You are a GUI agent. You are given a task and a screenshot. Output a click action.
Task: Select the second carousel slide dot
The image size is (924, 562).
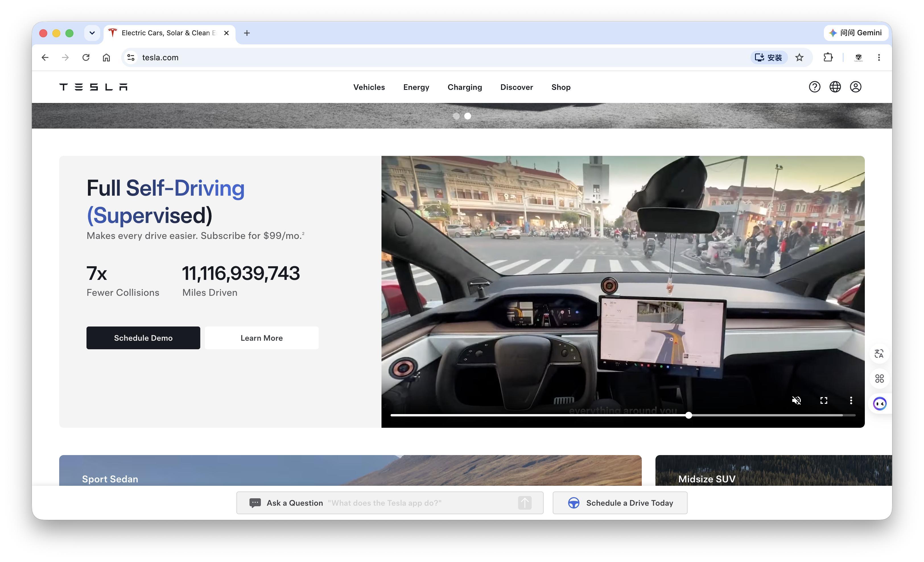[x=468, y=116]
